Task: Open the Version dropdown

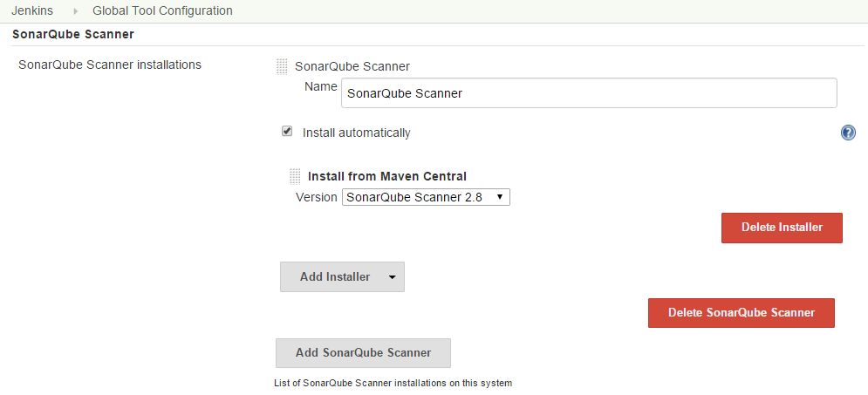Action: (x=426, y=197)
